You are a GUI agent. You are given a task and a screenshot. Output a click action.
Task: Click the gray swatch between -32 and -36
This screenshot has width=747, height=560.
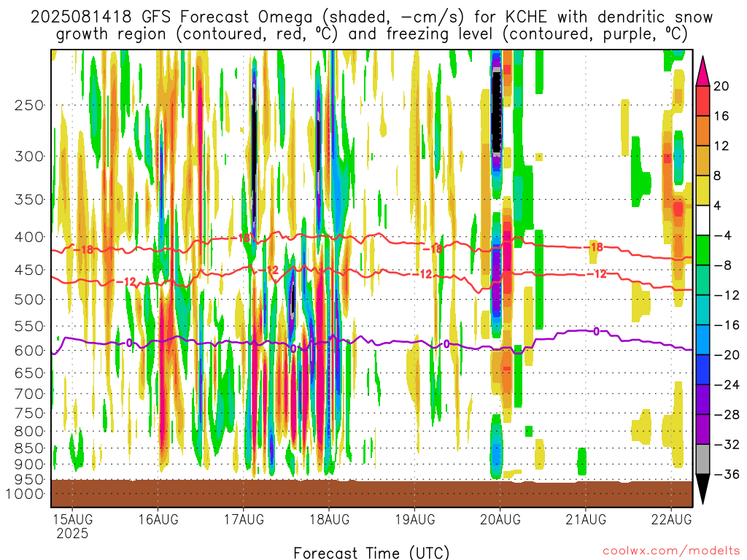coord(703,459)
